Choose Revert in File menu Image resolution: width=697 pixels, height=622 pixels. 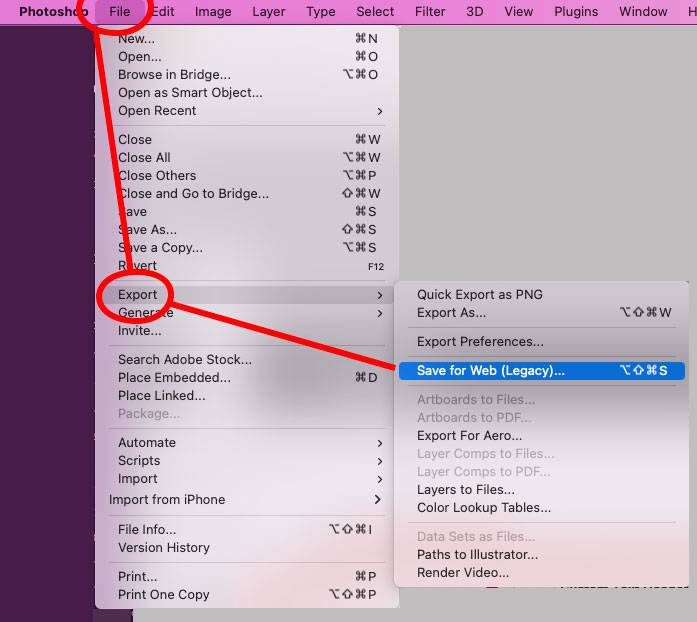(247, 266)
